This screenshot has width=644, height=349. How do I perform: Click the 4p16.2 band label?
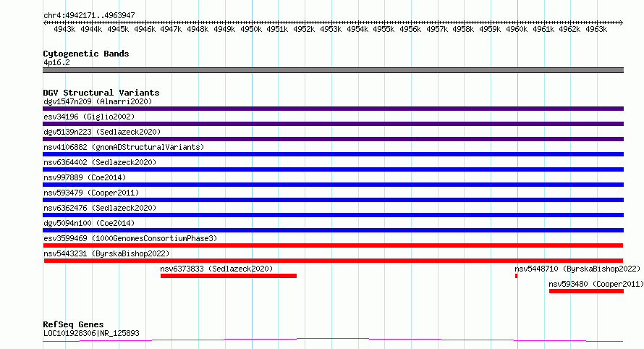(56, 62)
